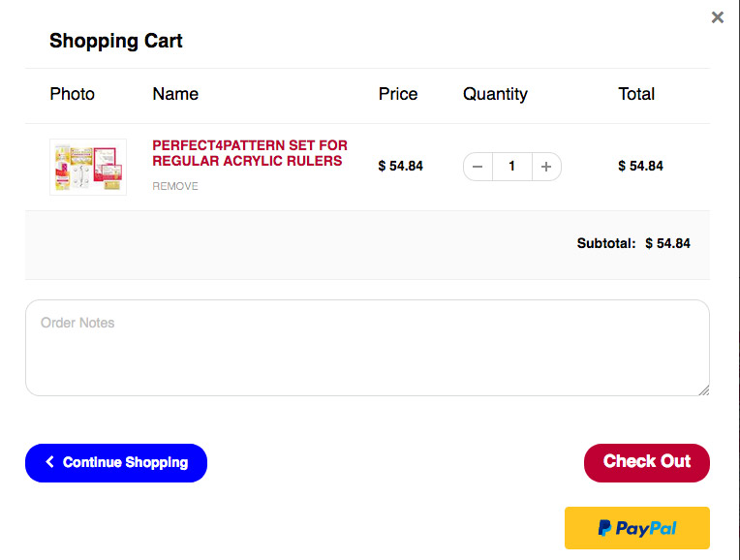Open the Perfect4Pattern product thumbnail
The image size is (740, 560).
88,167
